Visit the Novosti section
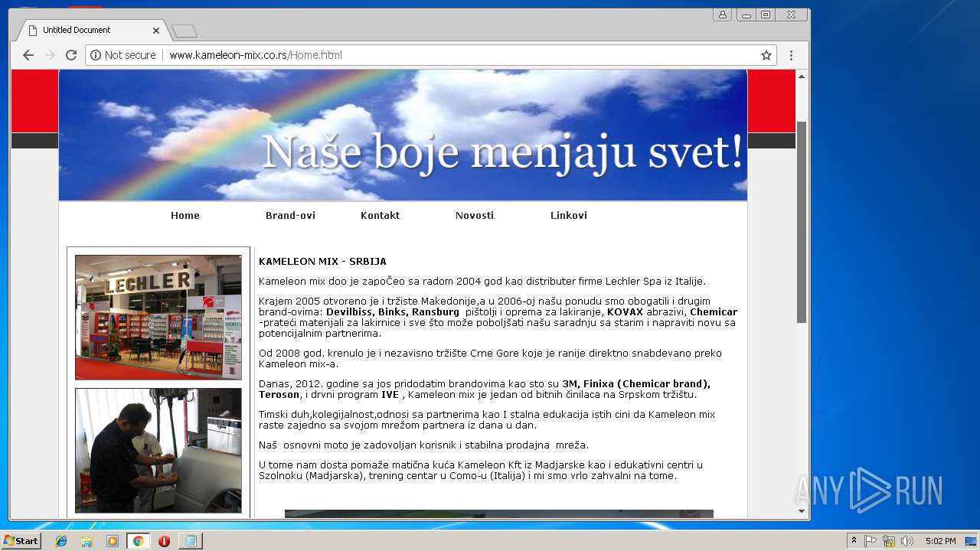This screenshot has width=980, height=551. pos(475,216)
